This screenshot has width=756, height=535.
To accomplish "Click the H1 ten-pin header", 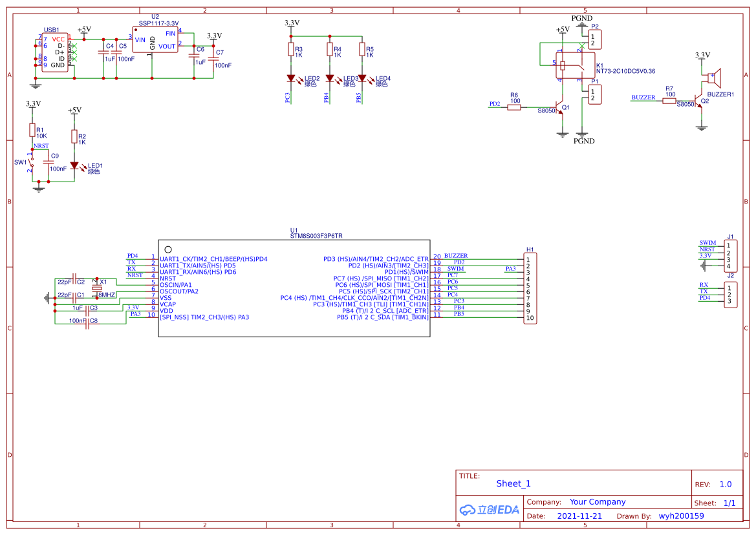I will [530, 289].
